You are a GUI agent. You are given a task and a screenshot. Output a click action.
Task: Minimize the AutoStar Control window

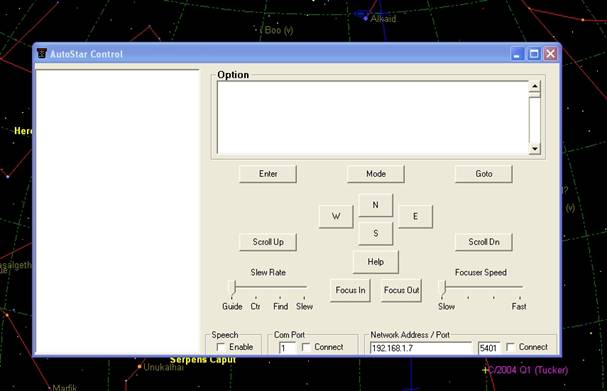(517, 54)
